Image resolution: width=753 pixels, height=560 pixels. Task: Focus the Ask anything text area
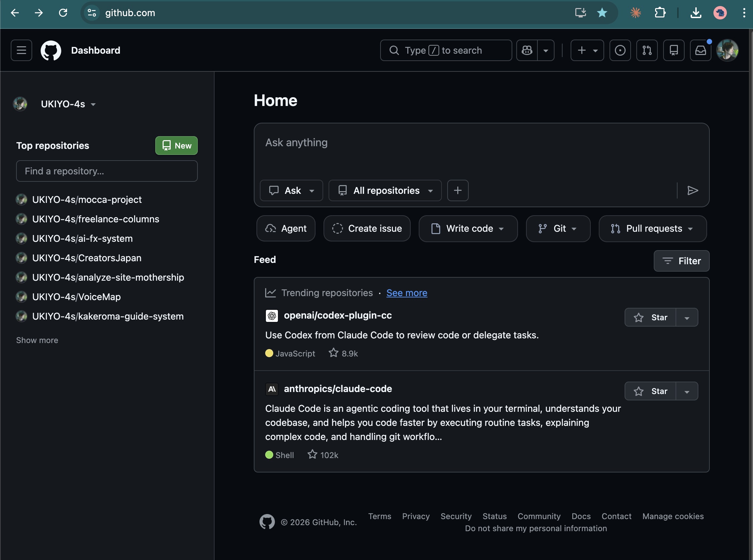481,151
